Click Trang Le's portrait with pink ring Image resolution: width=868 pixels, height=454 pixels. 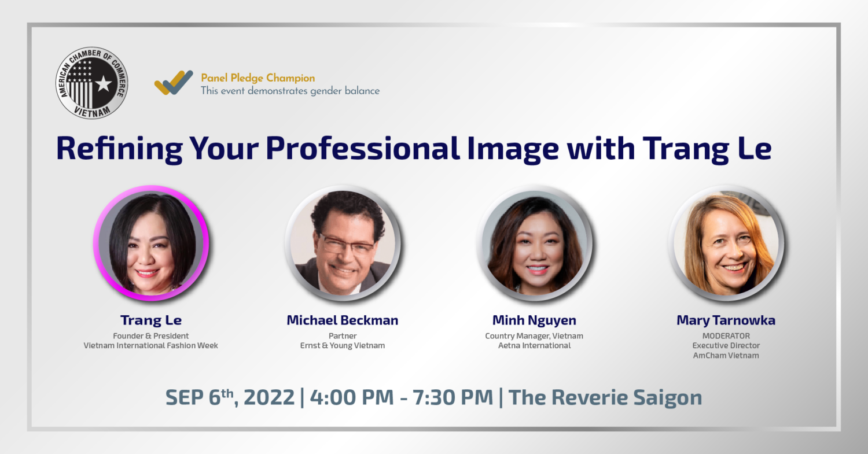(151, 243)
